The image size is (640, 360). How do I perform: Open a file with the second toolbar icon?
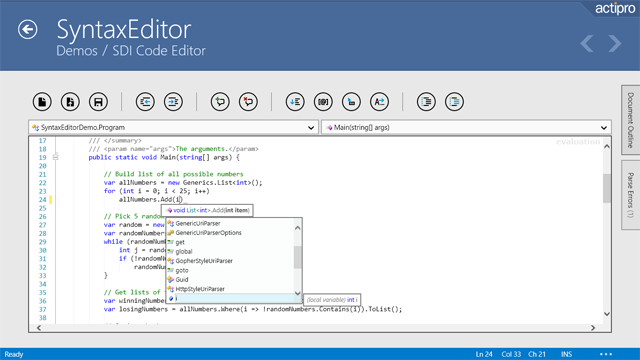(x=70, y=102)
